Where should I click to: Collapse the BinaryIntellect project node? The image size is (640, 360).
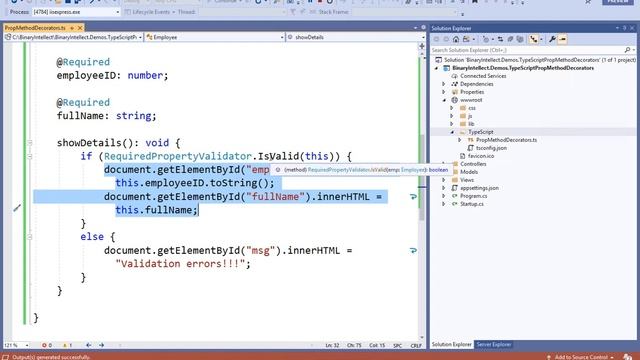[x=436, y=68]
